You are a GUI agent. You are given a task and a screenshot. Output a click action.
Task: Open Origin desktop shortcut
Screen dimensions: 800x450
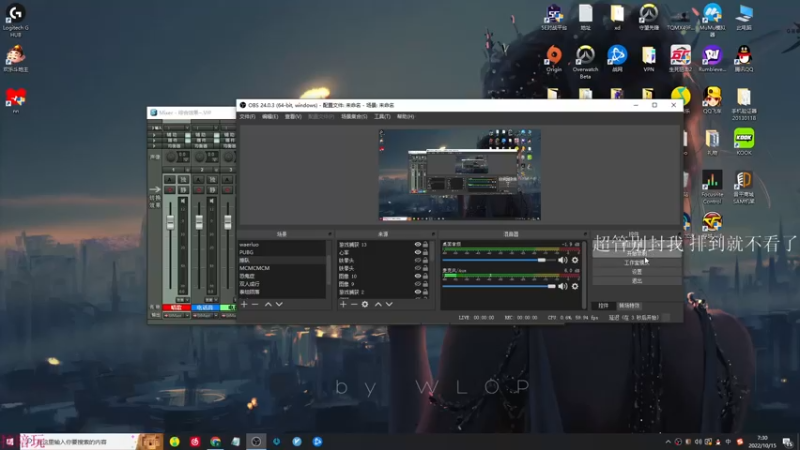[554, 58]
